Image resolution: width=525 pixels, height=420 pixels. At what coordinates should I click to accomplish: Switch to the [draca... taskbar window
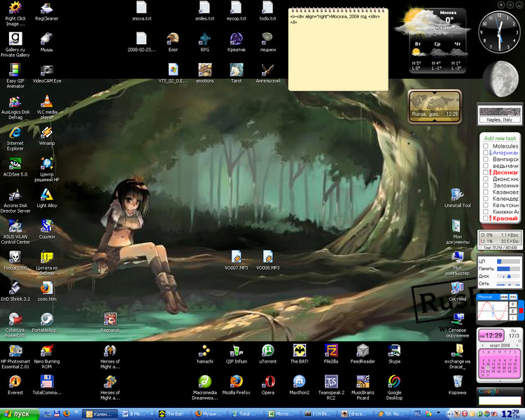pos(355,414)
